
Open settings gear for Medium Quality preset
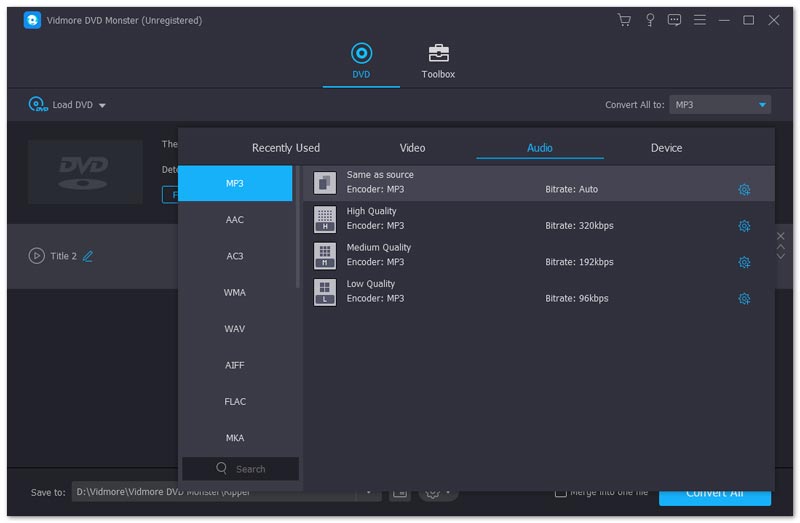[x=744, y=262]
